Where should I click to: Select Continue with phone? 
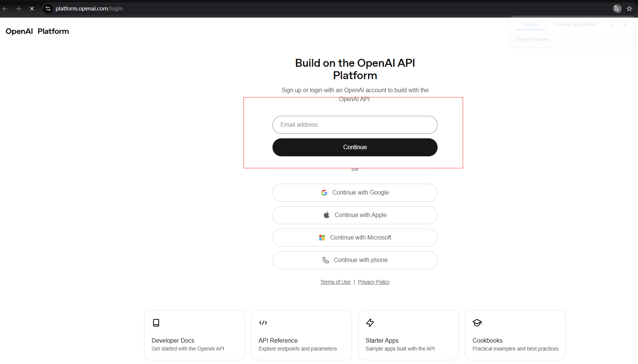(355, 260)
